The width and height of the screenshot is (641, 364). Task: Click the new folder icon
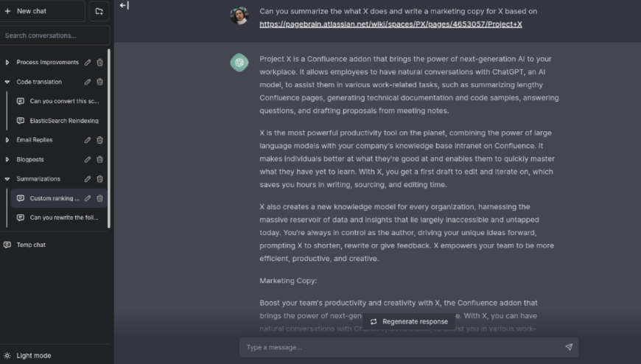click(x=99, y=11)
